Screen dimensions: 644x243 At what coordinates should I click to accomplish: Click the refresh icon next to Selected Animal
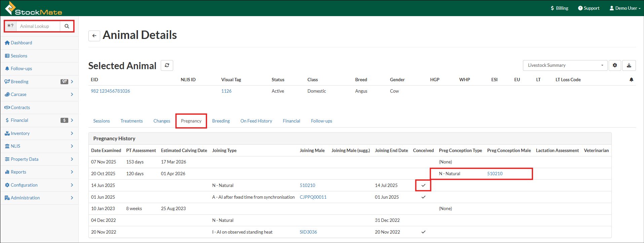click(x=167, y=65)
